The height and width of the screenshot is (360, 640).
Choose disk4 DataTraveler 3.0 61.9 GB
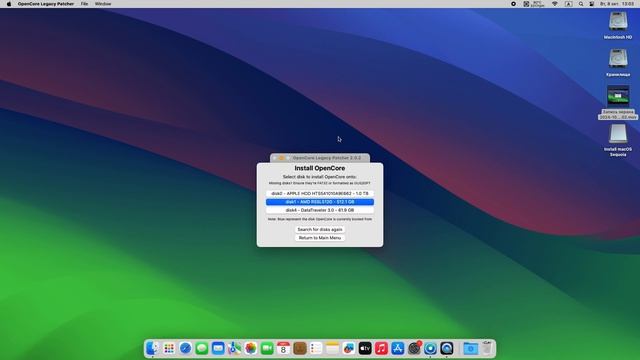[320, 210]
